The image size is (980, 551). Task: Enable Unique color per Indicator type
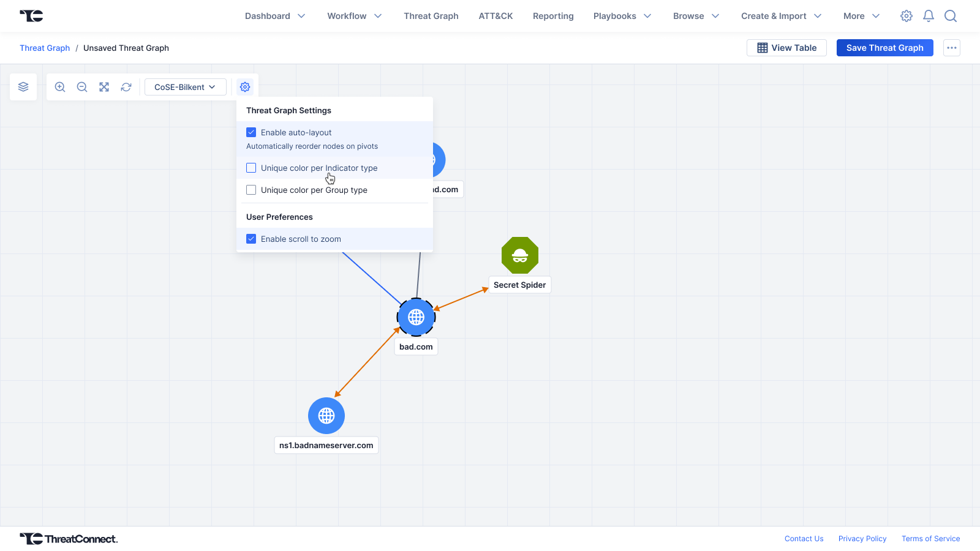251,168
